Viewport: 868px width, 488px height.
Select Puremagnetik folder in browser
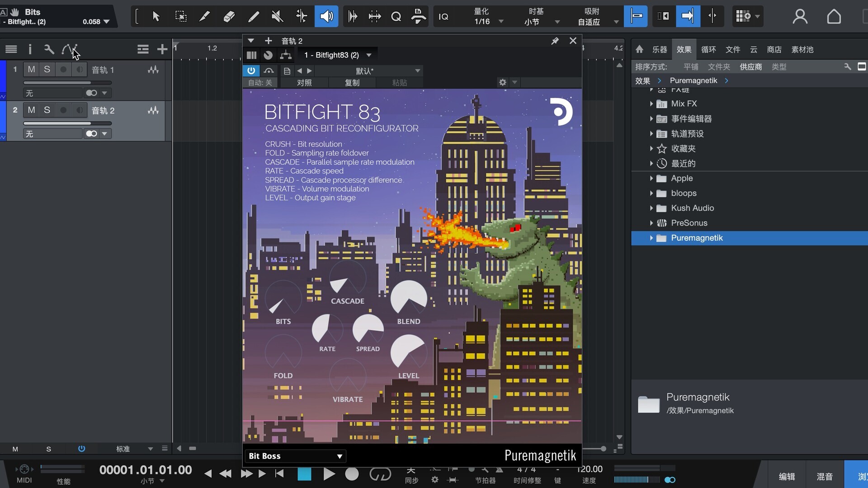click(750, 238)
